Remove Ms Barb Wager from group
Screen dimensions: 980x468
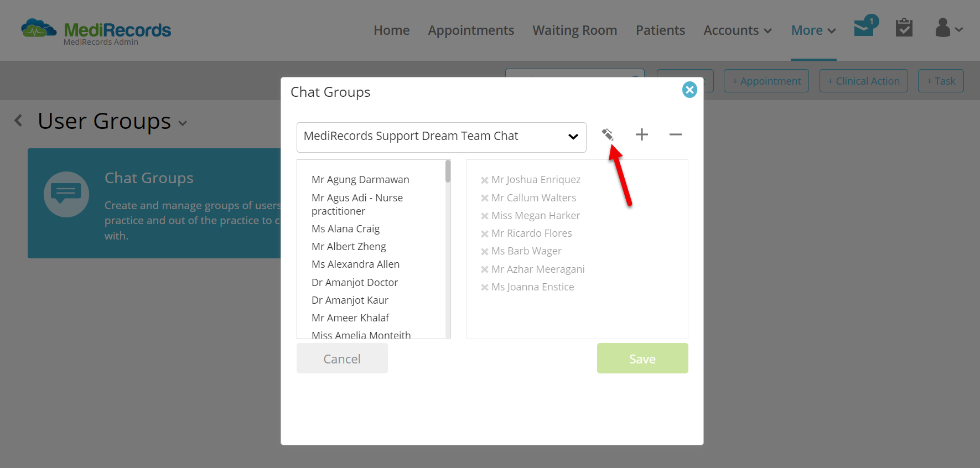(484, 251)
